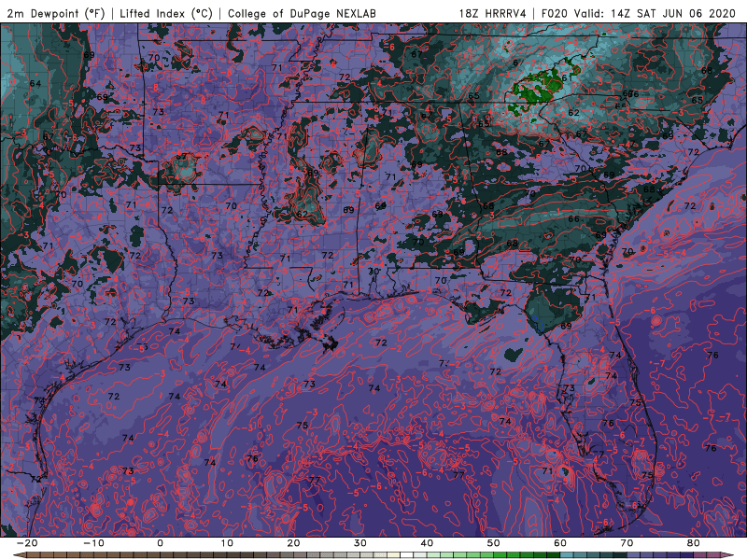Click the '61' dewpoint value beside green area
This screenshot has height=560, width=747.
point(567,77)
